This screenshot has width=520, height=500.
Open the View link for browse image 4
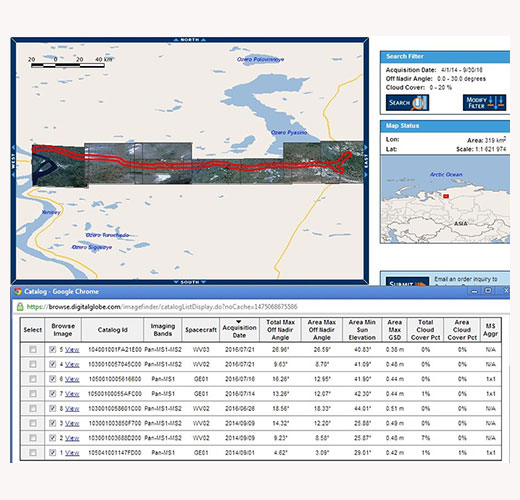tap(72, 364)
